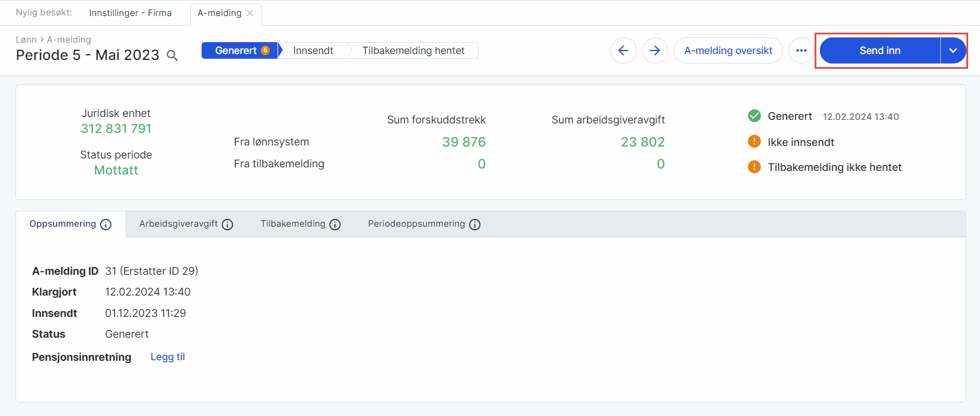
Task: Go to previous period with left arrow
Action: [x=623, y=50]
